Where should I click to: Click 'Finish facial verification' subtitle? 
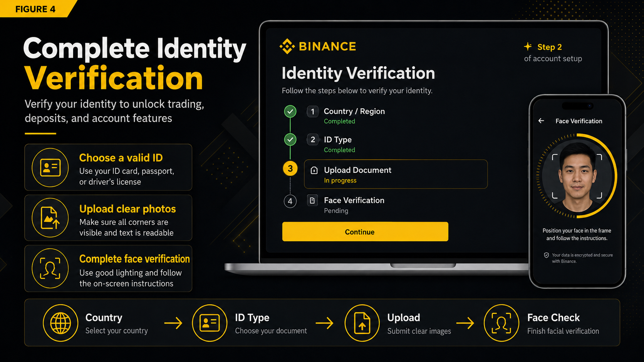[563, 331]
